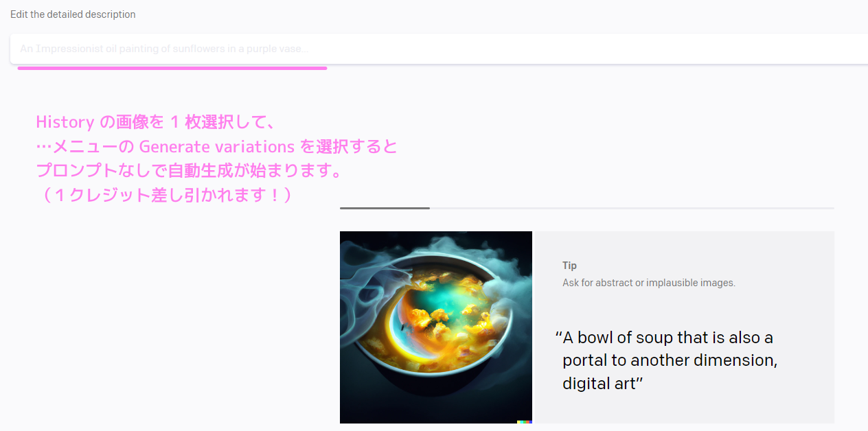Click the light unfilled progress bar track

click(632, 207)
